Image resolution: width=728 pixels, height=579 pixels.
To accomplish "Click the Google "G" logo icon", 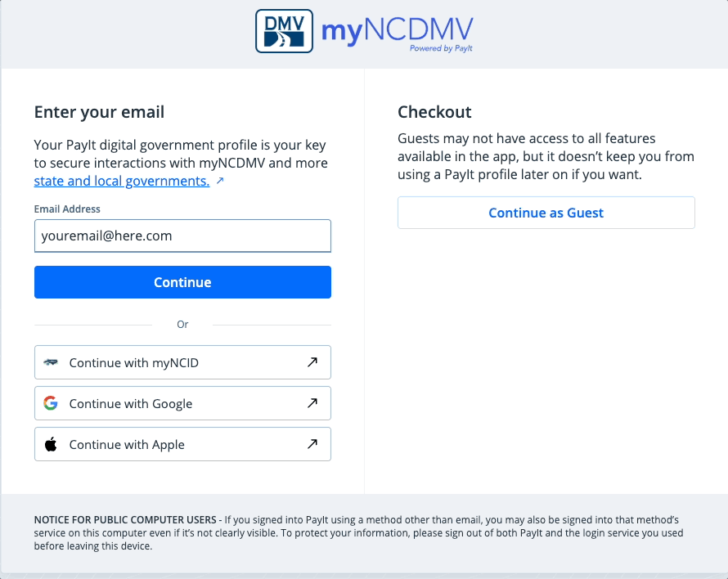I will pyautogui.click(x=51, y=403).
